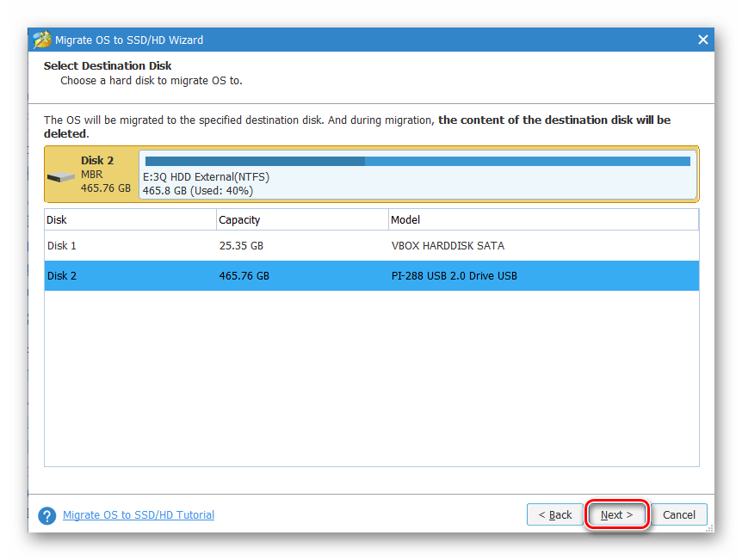The height and width of the screenshot is (560, 742).
Task: Select the Disk 1 row
Action: (x=372, y=245)
